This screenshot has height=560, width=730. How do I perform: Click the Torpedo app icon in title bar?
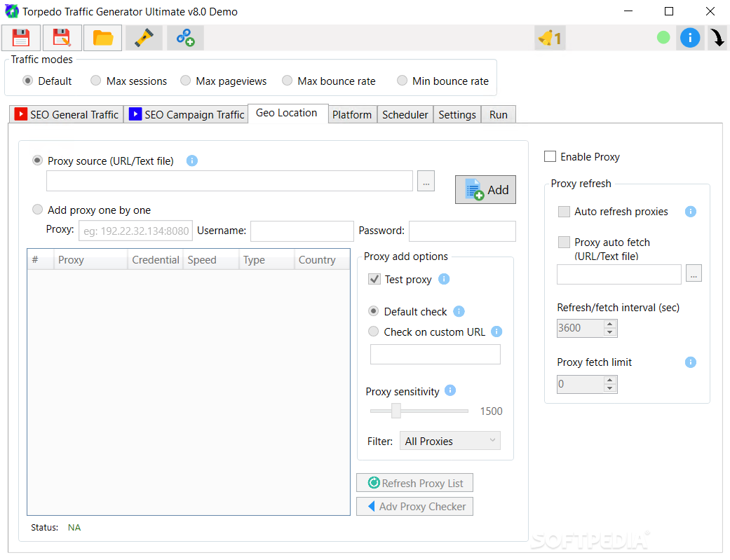click(x=12, y=11)
